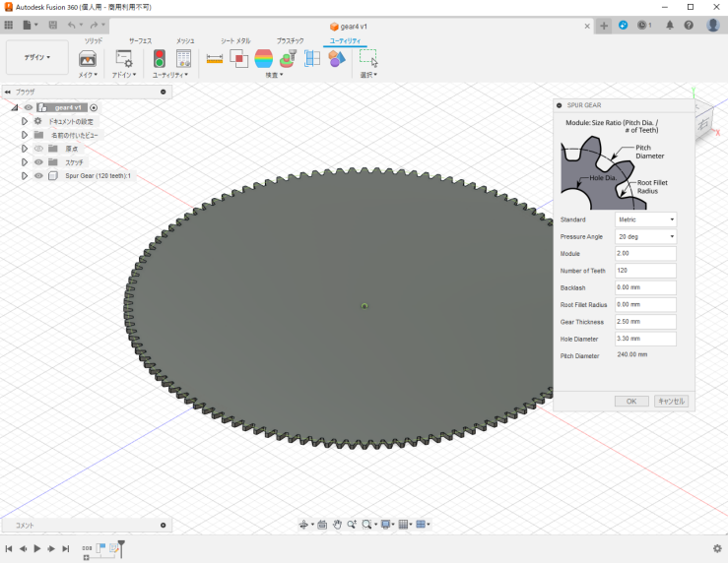The width and height of the screenshot is (728, 563).
Task: Hide the Spur Gear (120 teeth):1 component
Action: (x=38, y=176)
